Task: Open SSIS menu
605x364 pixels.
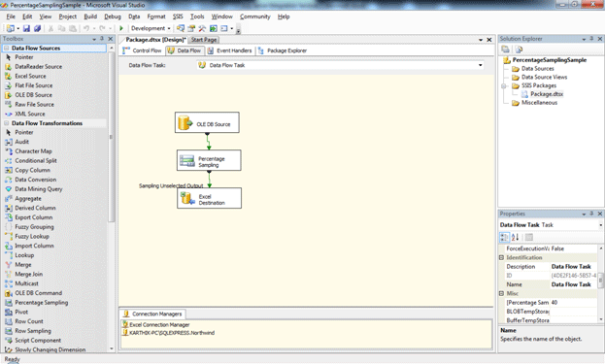Action: (x=178, y=17)
